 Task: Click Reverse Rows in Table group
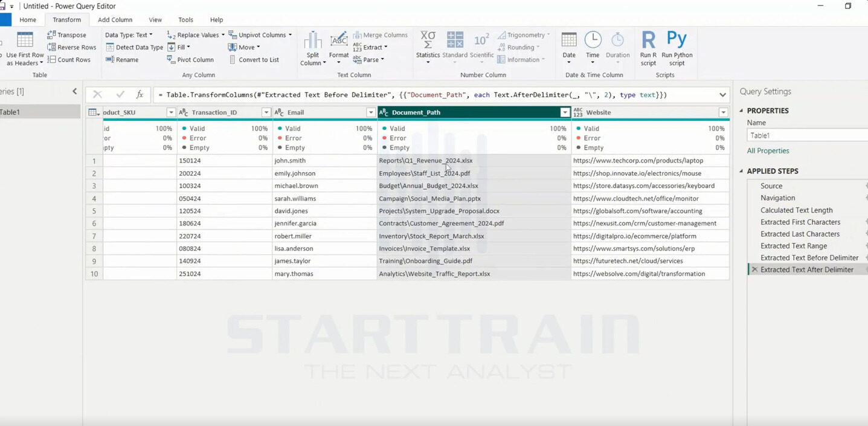(x=72, y=47)
